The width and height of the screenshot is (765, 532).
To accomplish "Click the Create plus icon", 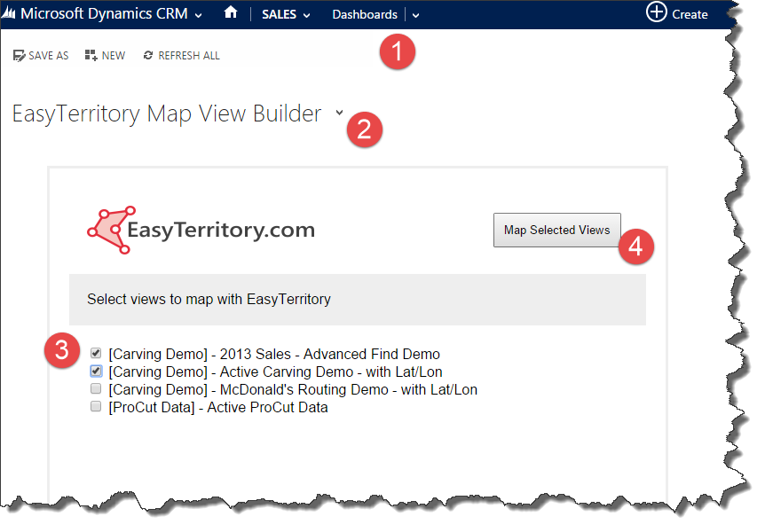I will [656, 13].
